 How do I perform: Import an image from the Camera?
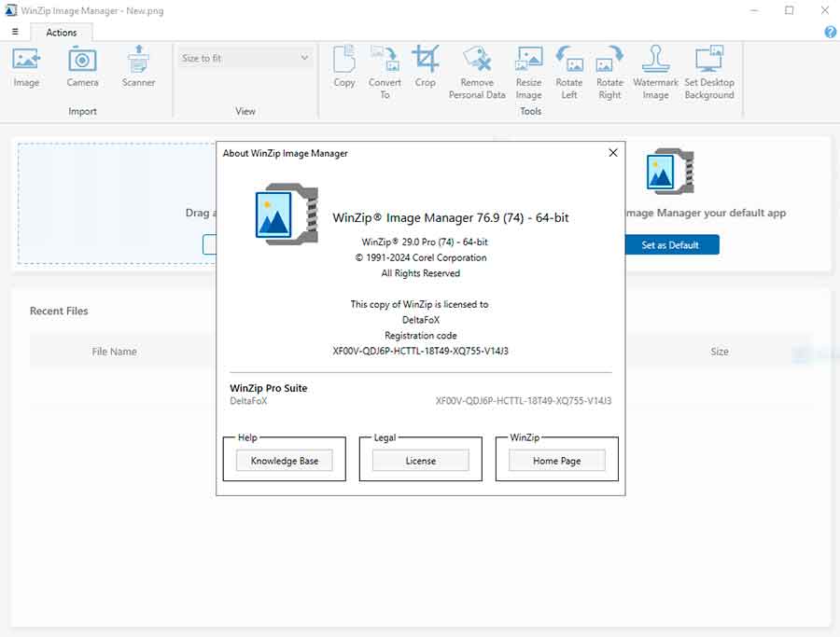point(82,67)
